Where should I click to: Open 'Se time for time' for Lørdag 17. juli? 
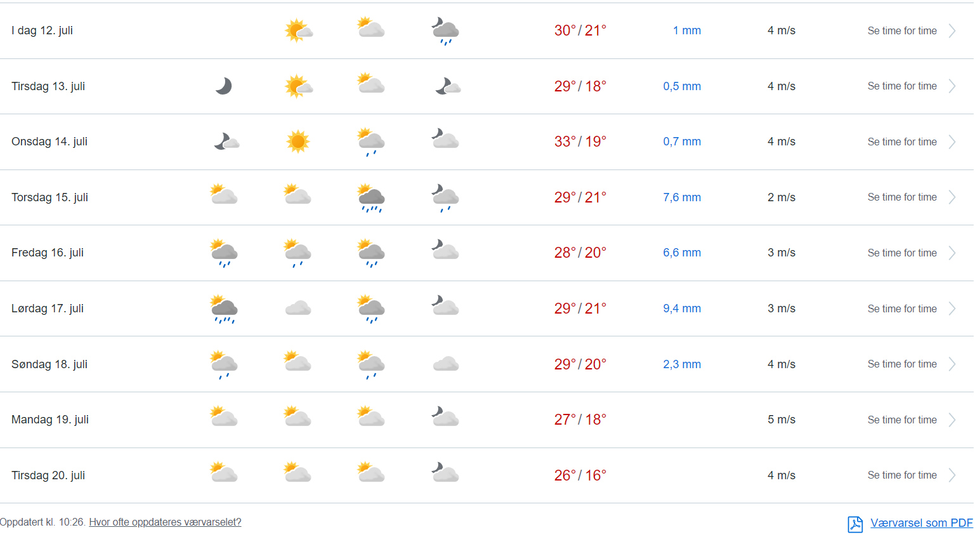coord(902,309)
